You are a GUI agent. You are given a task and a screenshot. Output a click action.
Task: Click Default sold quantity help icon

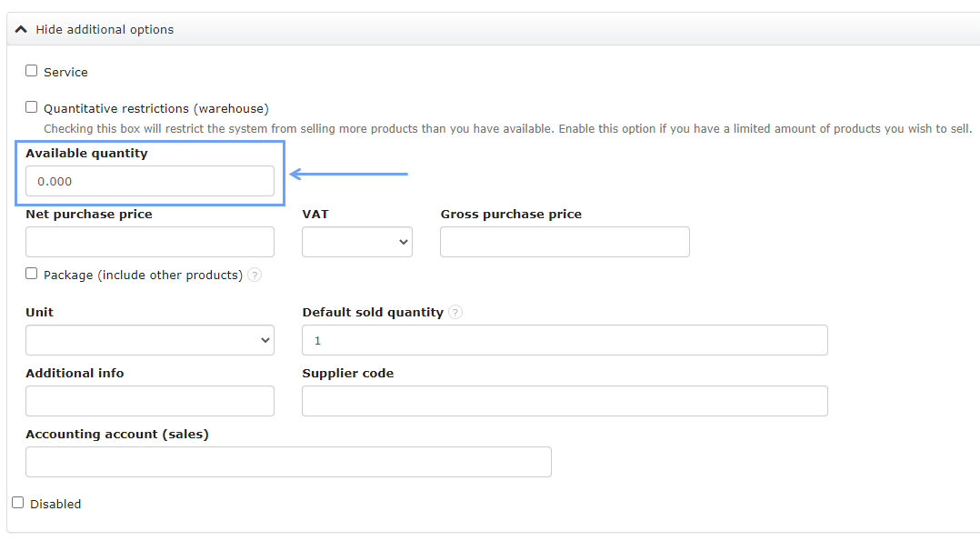point(455,312)
